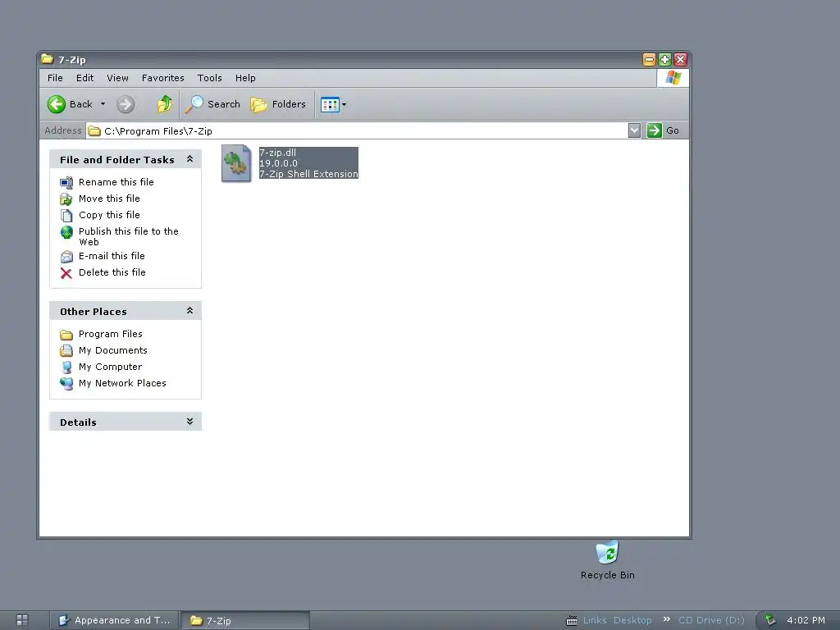This screenshot has height=630, width=840.
Task: Open the Views icon menu
Action: coord(333,104)
